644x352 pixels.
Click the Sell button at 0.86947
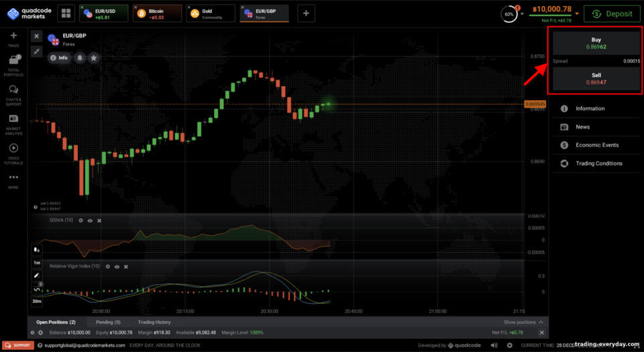pyautogui.click(x=596, y=78)
